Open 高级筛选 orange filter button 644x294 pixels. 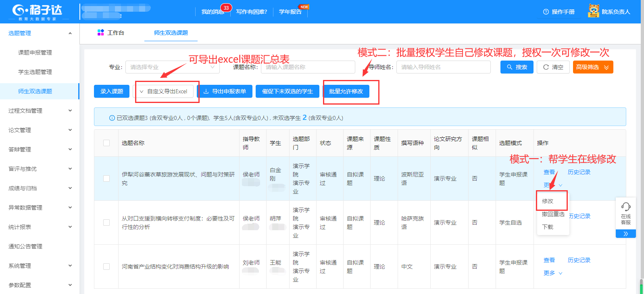pos(593,67)
